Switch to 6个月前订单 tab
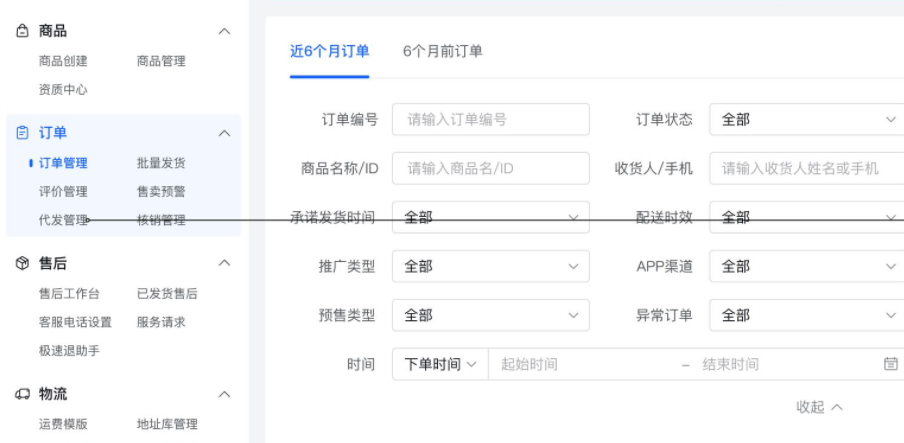 [x=442, y=51]
